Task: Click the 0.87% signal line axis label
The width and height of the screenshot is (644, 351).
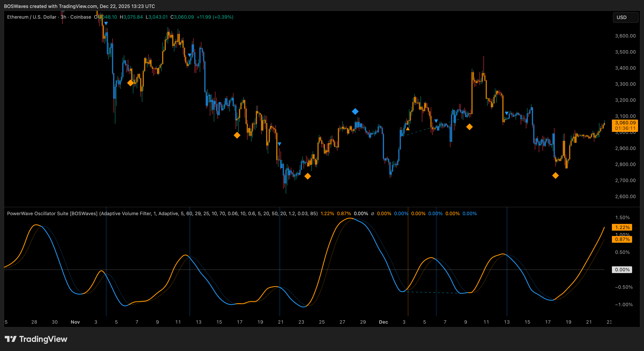Action: pos(622,239)
